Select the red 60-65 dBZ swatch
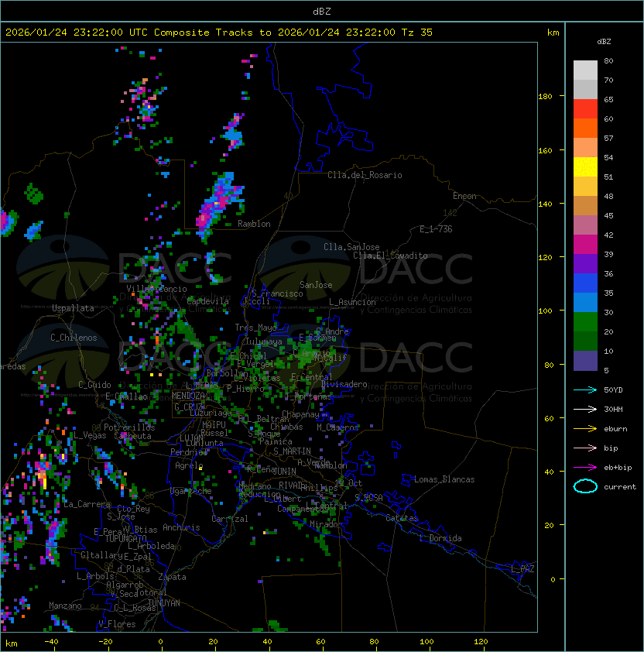 tap(585, 109)
